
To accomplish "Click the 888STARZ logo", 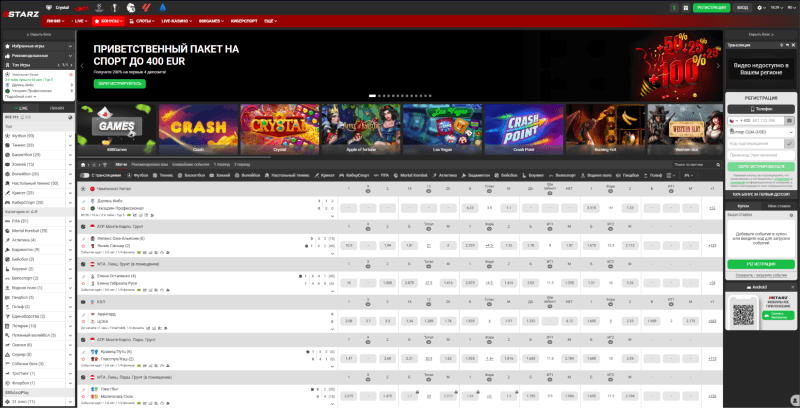I will tap(18, 19).
